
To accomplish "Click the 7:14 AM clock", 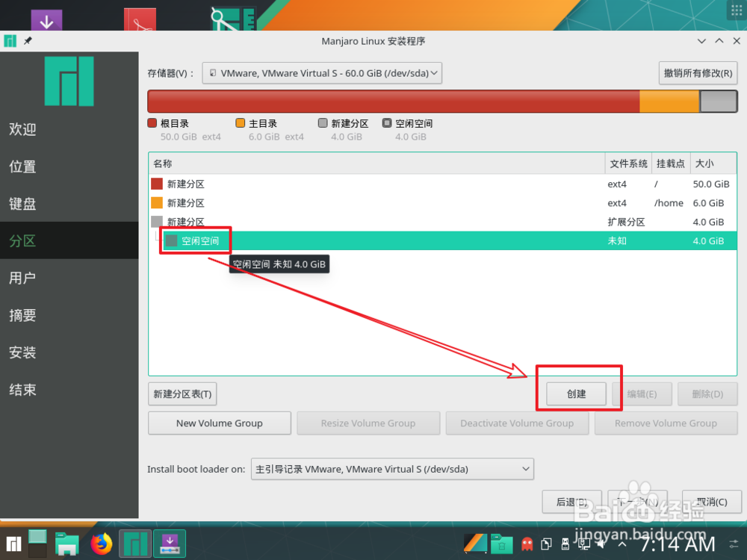I will tap(677, 544).
